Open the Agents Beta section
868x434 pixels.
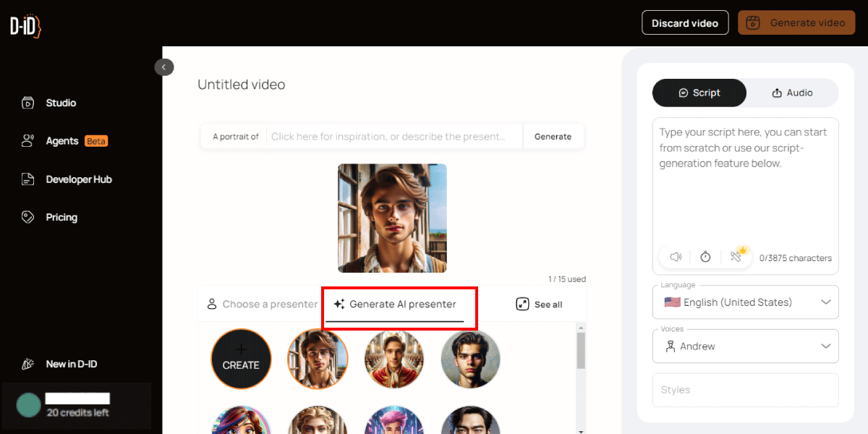(x=64, y=141)
